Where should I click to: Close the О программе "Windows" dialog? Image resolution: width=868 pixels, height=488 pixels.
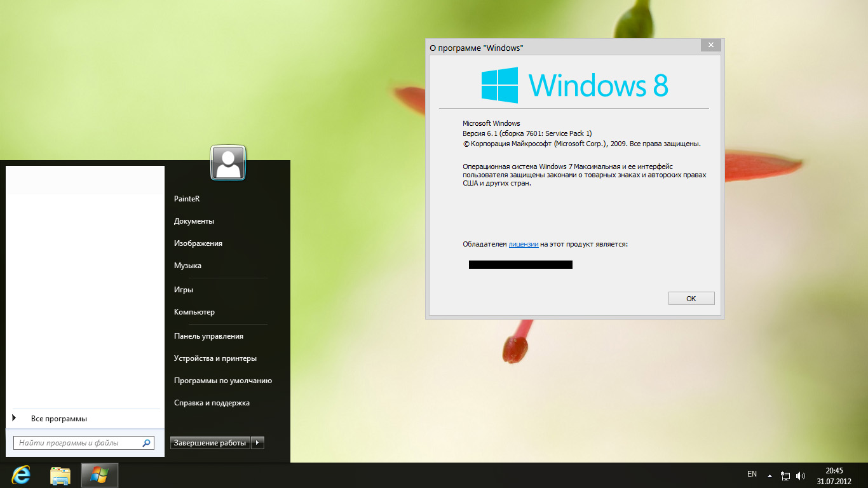pos(710,45)
